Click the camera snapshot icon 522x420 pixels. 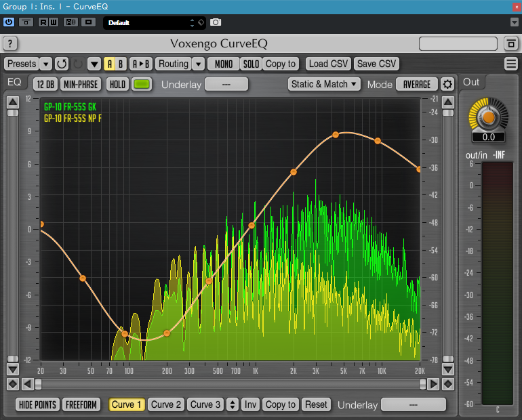[216, 22]
